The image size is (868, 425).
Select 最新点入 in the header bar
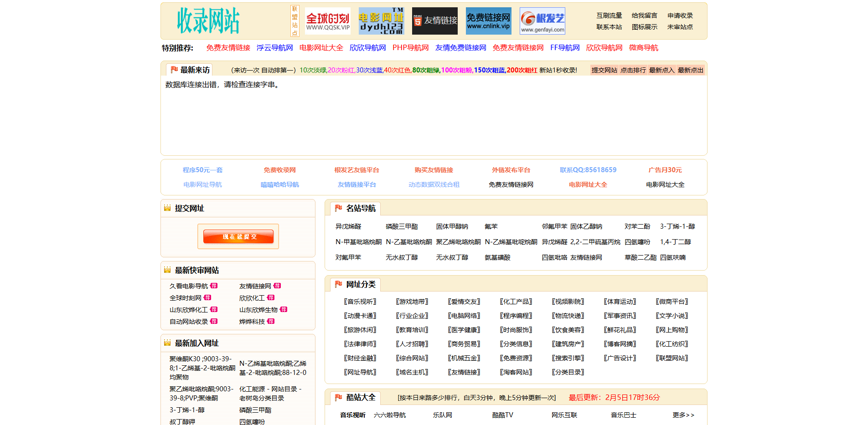pos(662,70)
